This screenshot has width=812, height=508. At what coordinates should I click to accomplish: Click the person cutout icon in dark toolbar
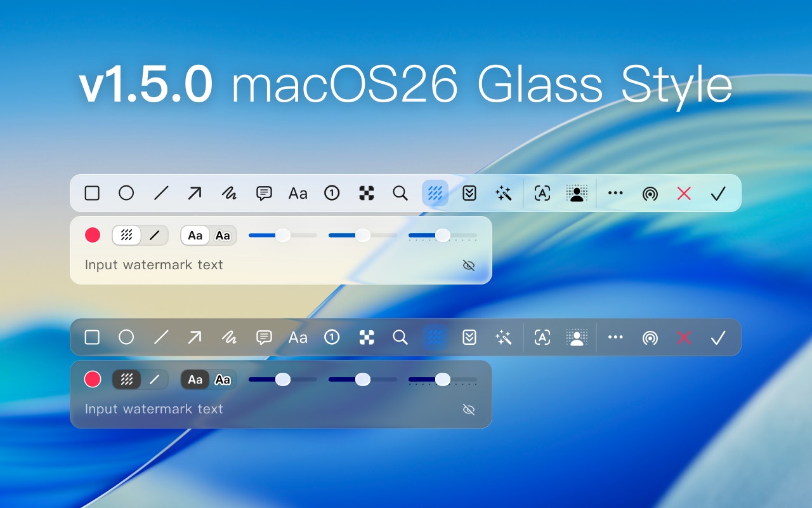point(577,337)
